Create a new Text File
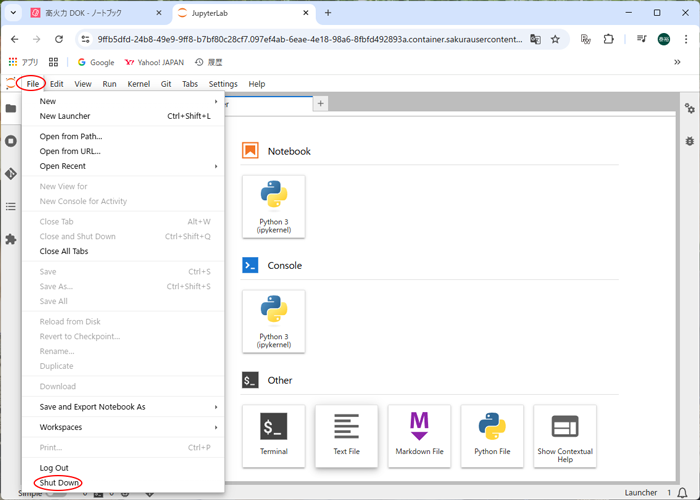The width and height of the screenshot is (700, 500). click(x=346, y=436)
